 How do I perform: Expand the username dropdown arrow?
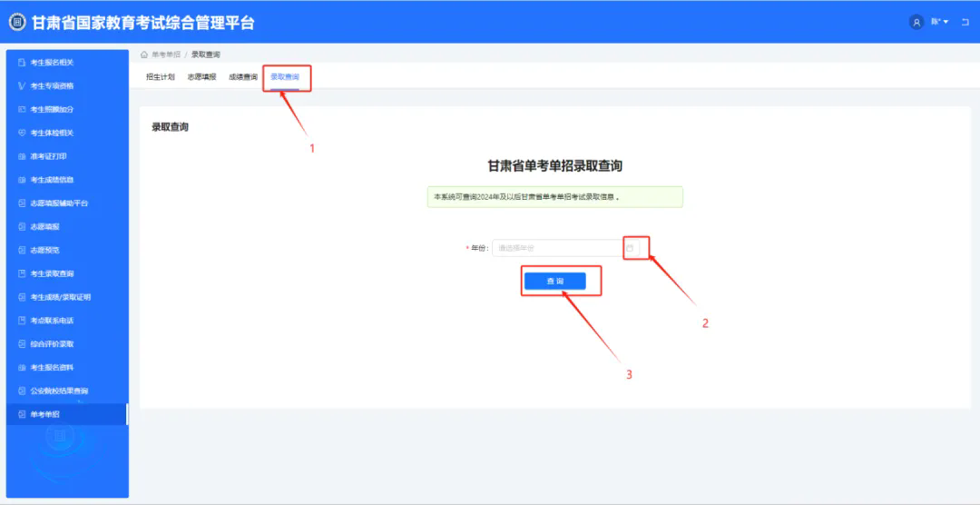[x=946, y=22]
